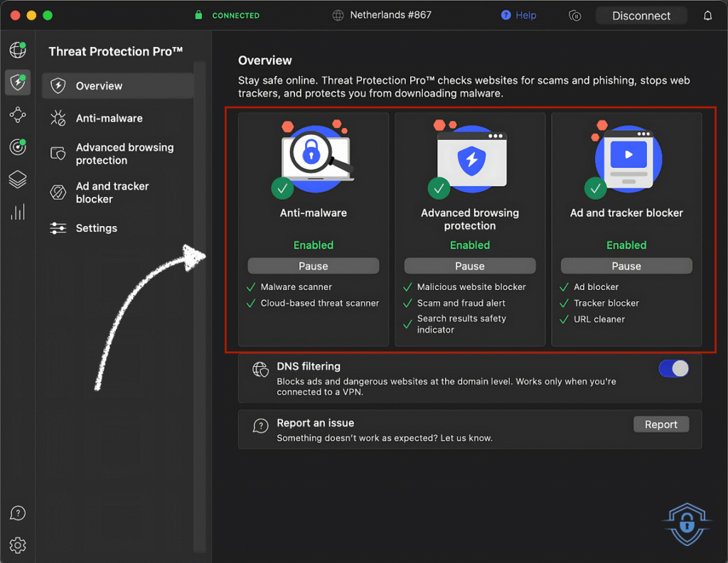Click the CONNECTED status text
This screenshot has height=563, width=728.
[x=236, y=16]
